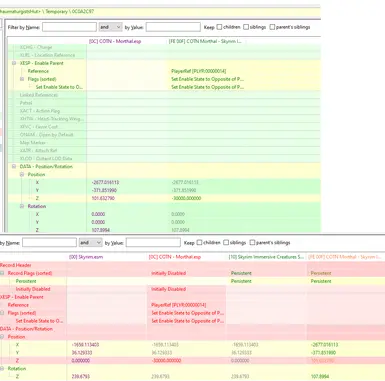Screen dimensions: 385x381
Task: Select the [00] Skyrim.esm column header
Action: pos(86,257)
